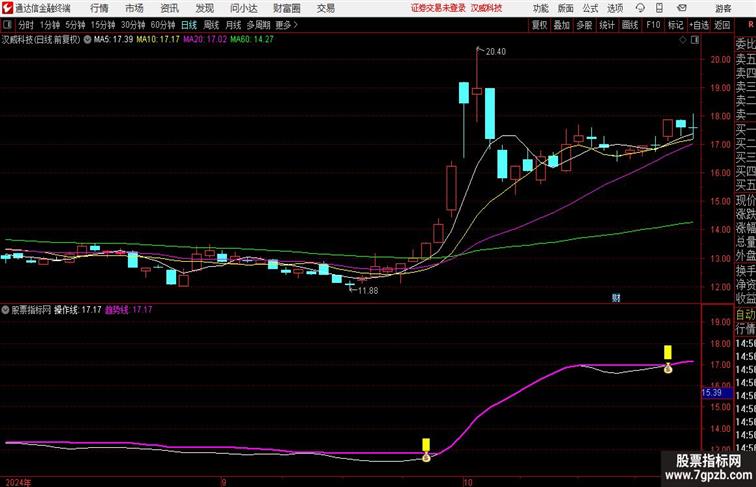Viewport: 756px width, 487px height.
Task: Switch to 60分钟 period tab
Action: 163,25
